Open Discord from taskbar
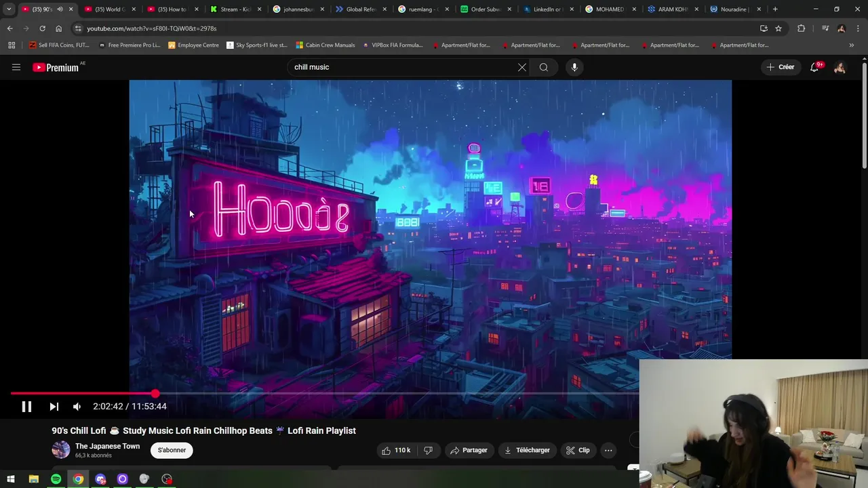The width and height of the screenshot is (868, 488). 100,479
